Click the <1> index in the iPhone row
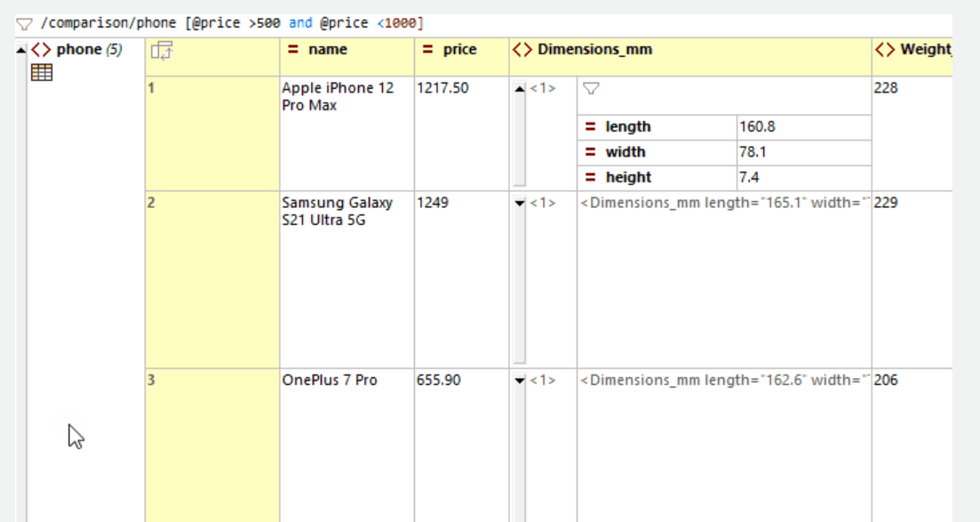 (543, 88)
